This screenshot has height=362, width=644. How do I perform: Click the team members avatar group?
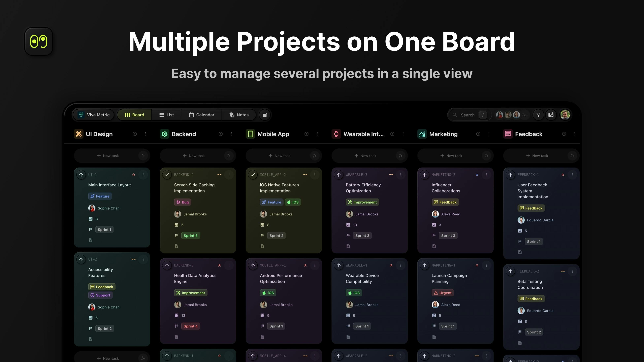click(x=512, y=115)
